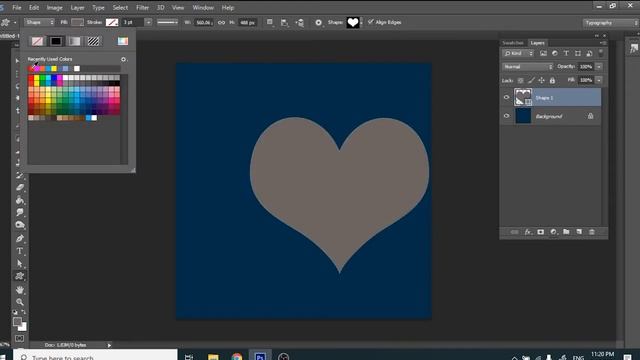The image size is (640, 360).
Task: Select the Pen tool in toolbar
Action: click(20, 238)
